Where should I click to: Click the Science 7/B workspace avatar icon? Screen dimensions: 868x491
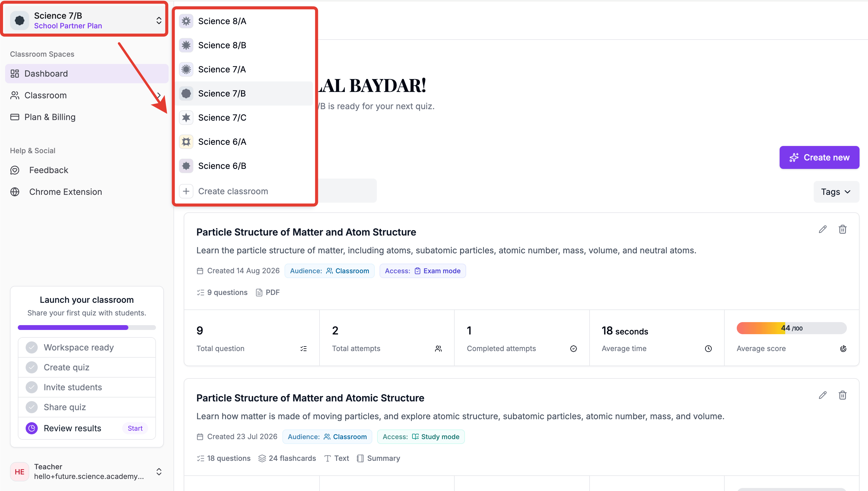(x=20, y=20)
